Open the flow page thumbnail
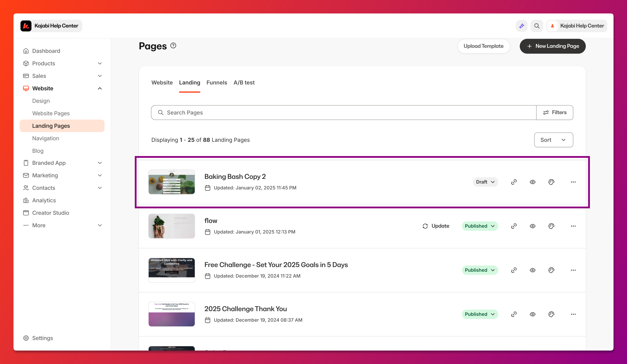The image size is (627, 364). 172,226
